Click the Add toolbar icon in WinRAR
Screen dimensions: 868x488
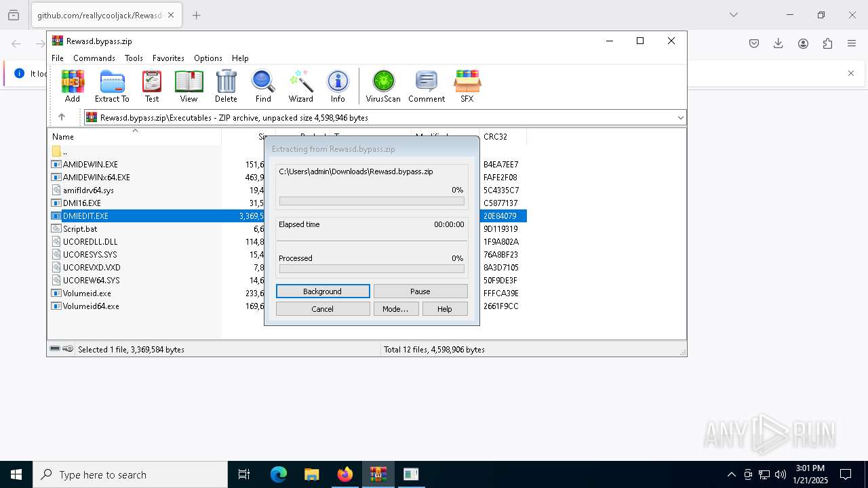pos(73,86)
